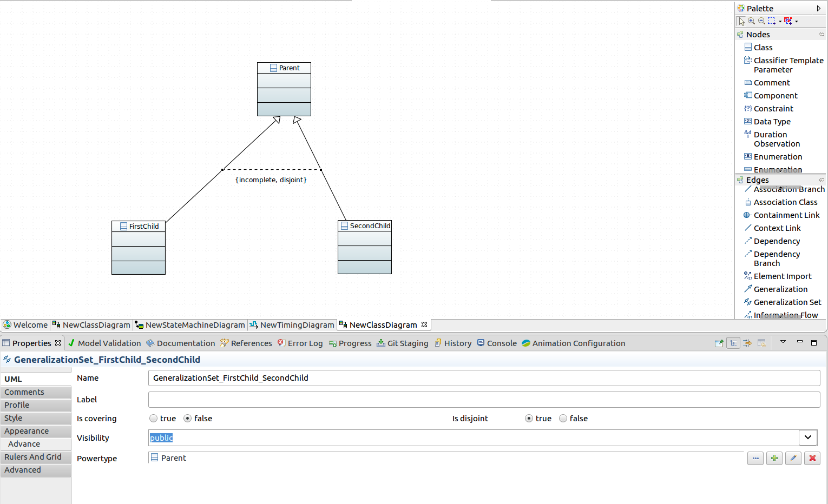Switch to the NewTimingDiagram tab
Viewport: 828px width, 504px height.
coord(297,325)
